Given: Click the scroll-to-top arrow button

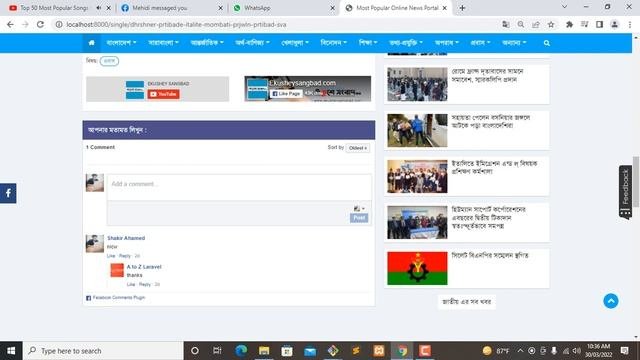Looking at the screenshot, I should tap(611, 301).
